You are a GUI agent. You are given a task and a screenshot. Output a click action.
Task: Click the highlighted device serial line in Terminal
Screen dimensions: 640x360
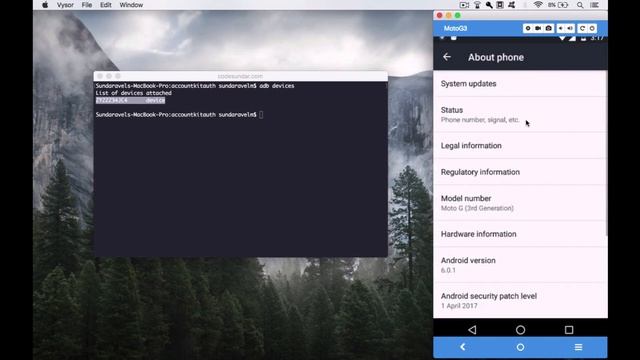(130, 100)
